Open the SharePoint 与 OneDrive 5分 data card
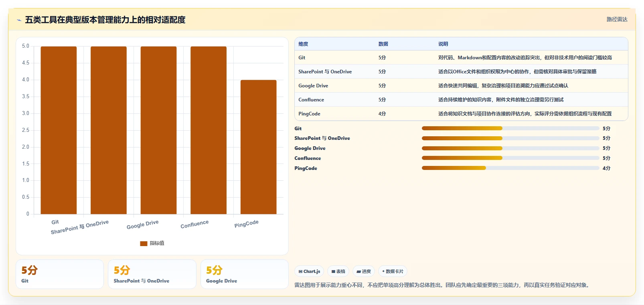Screen dimensions: 644x305 (152, 274)
